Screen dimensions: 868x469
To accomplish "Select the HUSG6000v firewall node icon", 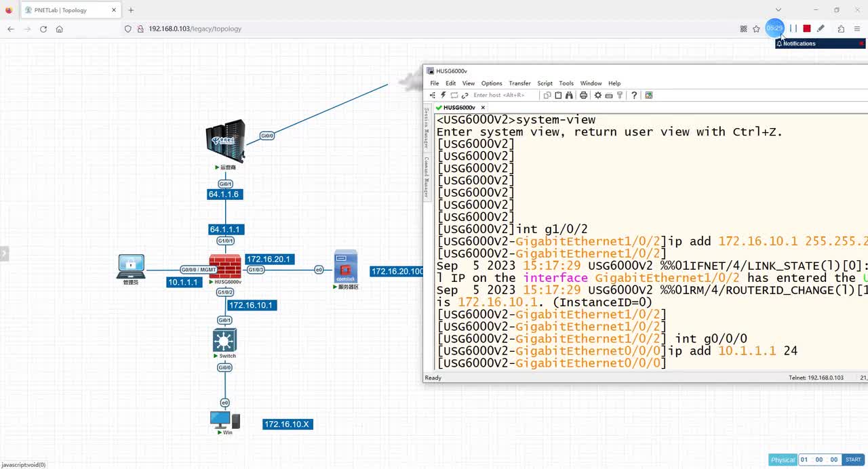I will click(225, 266).
